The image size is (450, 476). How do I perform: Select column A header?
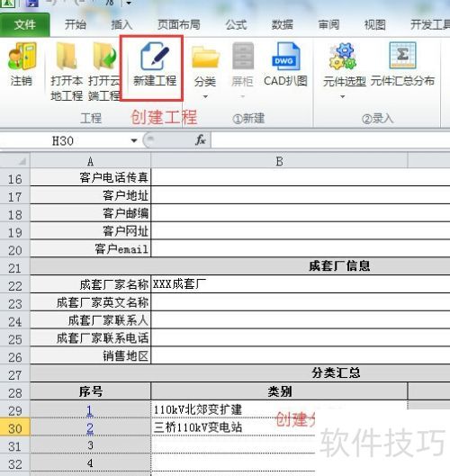[91, 161]
